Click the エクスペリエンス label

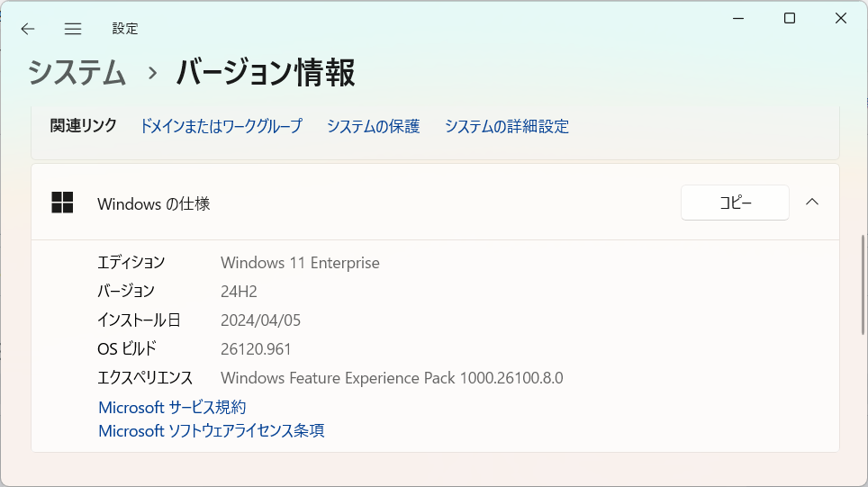click(145, 377)
